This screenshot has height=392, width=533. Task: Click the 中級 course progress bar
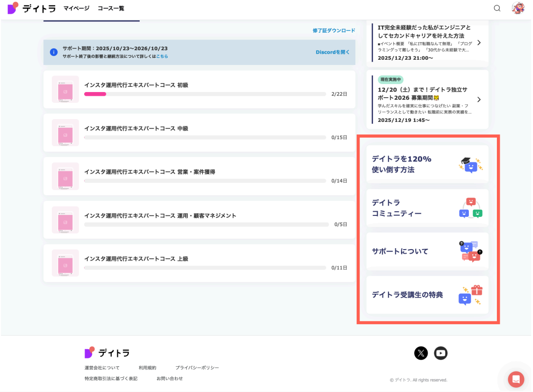tap(205, 138)
